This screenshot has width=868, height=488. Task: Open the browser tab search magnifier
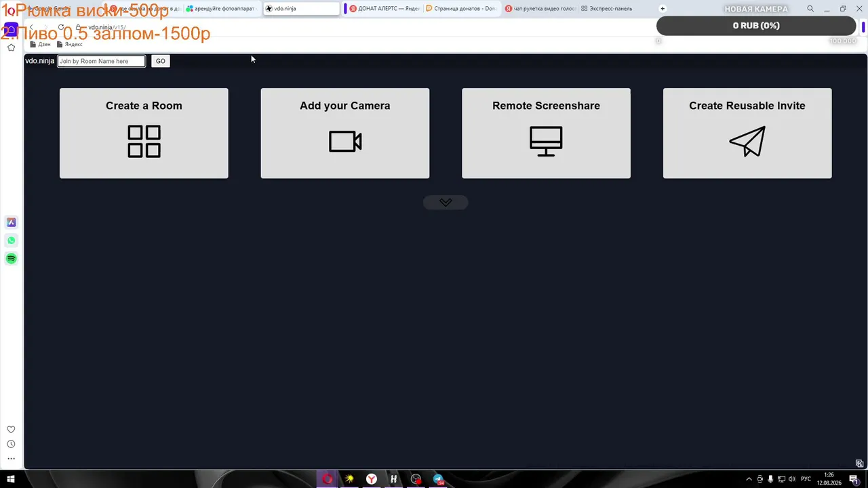click(810, 9)
